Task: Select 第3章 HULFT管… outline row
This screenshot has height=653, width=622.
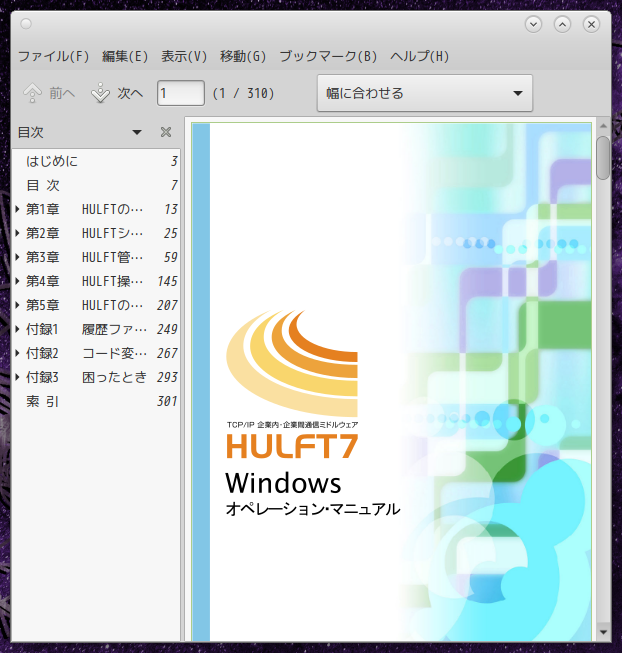Action: point(96,257)
